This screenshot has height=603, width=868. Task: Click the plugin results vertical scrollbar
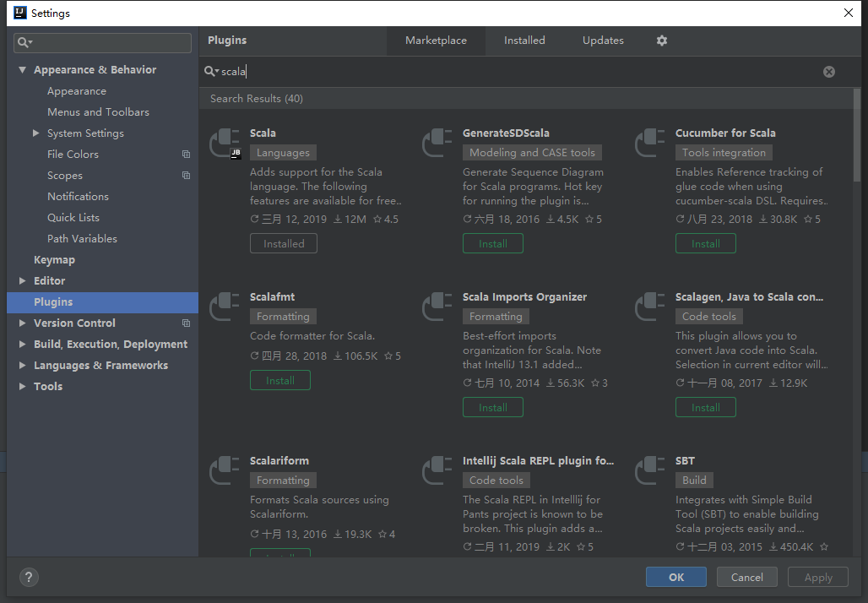tap(857, 135)
